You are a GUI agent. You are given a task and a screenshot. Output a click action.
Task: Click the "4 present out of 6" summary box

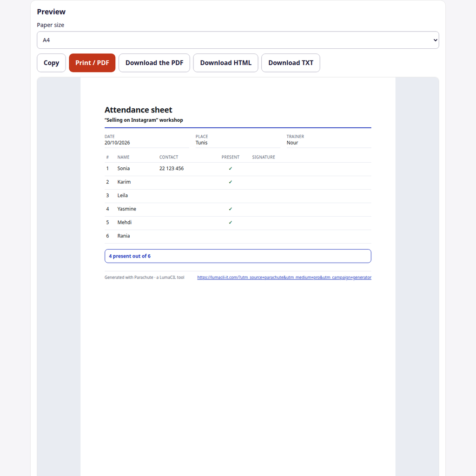point(238,256)
